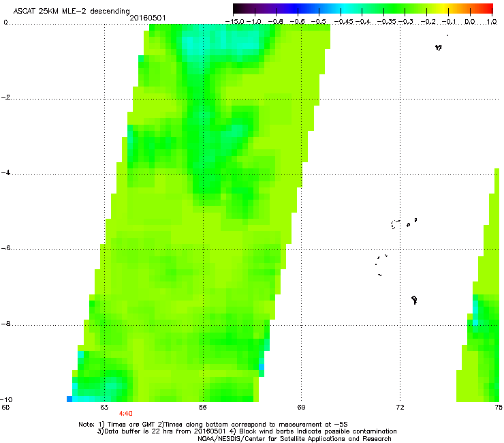Click the note line "3)Data buffer is 22 hrs"

coord(247,431)
